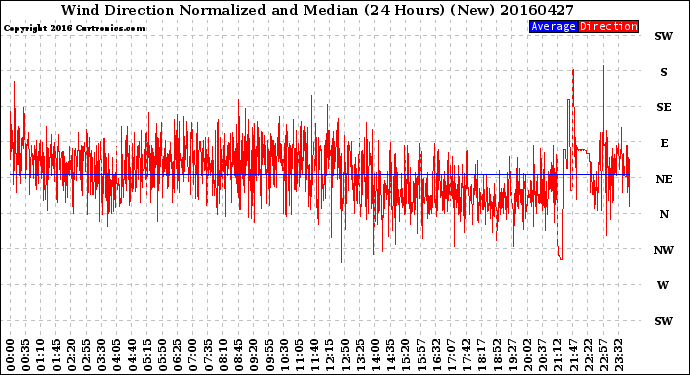The image size is (690, 375).
Task: Click the '02:55' time axis label
Action: 86,355
